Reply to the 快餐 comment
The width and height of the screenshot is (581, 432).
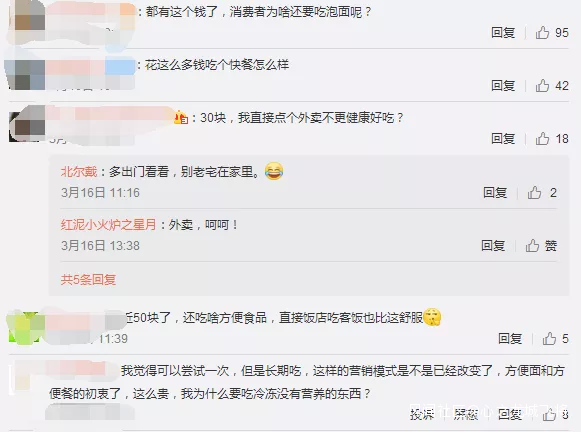(503, 86)
